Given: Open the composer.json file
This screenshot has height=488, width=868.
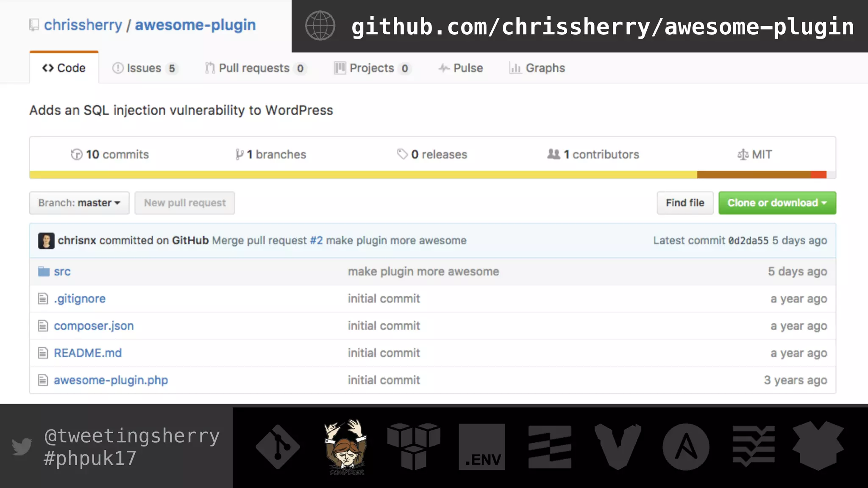Looking at the screenshot, I should click(94, 326).
